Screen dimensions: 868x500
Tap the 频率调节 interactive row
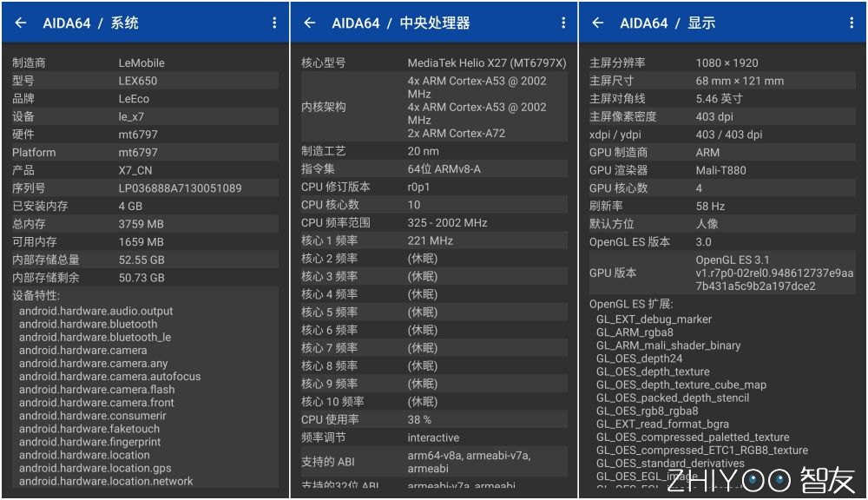(x=434, y=437)
